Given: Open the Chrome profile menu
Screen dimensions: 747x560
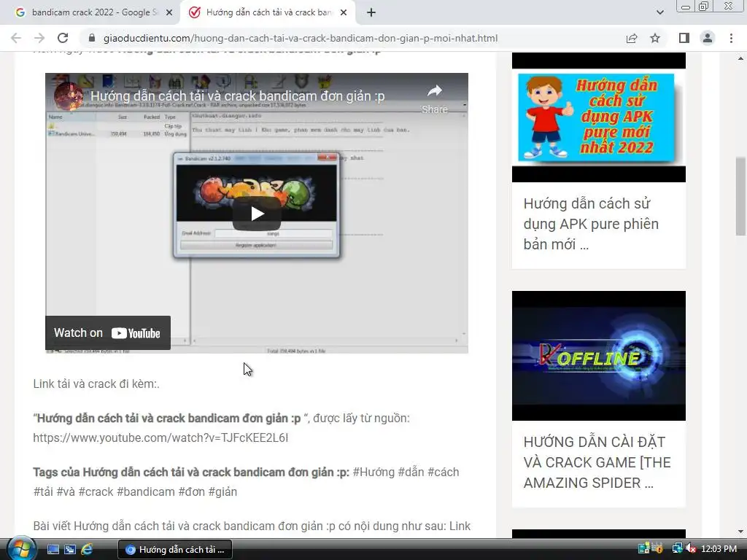Looking at the screenshot, I should coord(708,38).
